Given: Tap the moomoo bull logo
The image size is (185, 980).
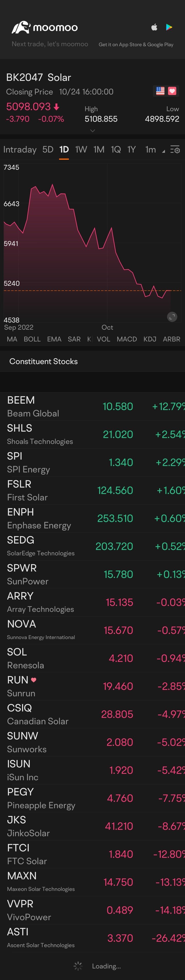Looking at the screenshot, I should point(21,27).
